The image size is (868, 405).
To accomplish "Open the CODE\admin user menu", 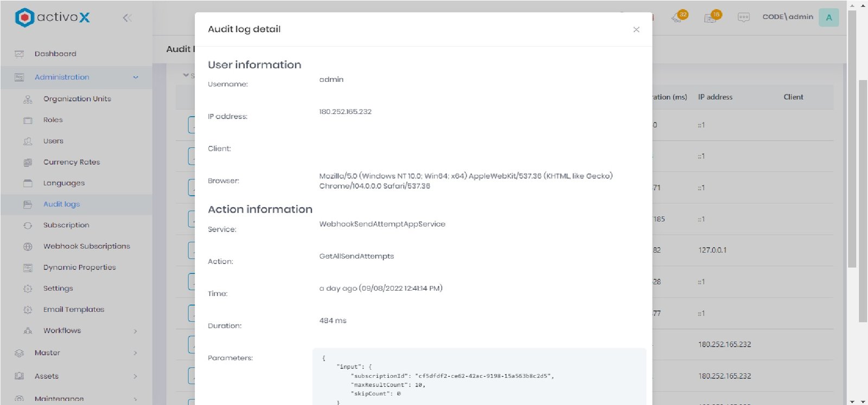I will point(788,17).
